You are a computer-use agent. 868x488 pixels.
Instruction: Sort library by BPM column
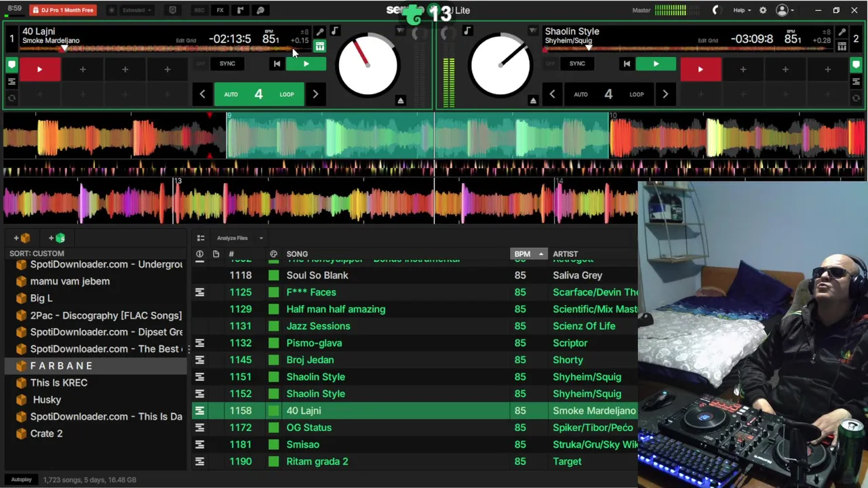tap(528, 254)
